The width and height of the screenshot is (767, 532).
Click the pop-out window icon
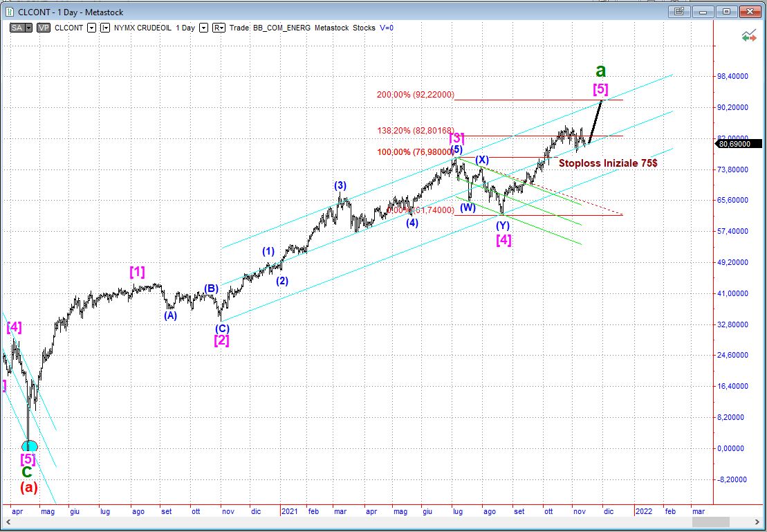(679, 11)
